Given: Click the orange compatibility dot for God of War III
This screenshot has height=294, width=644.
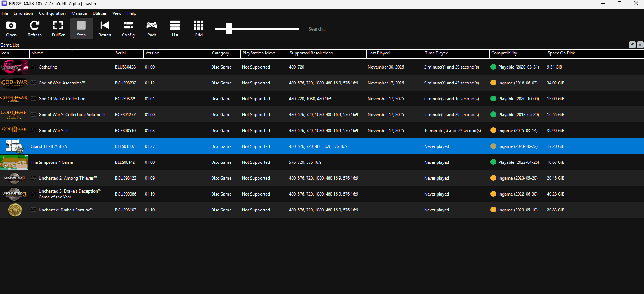Looking at the screenshot, I should tap(493, 130).
